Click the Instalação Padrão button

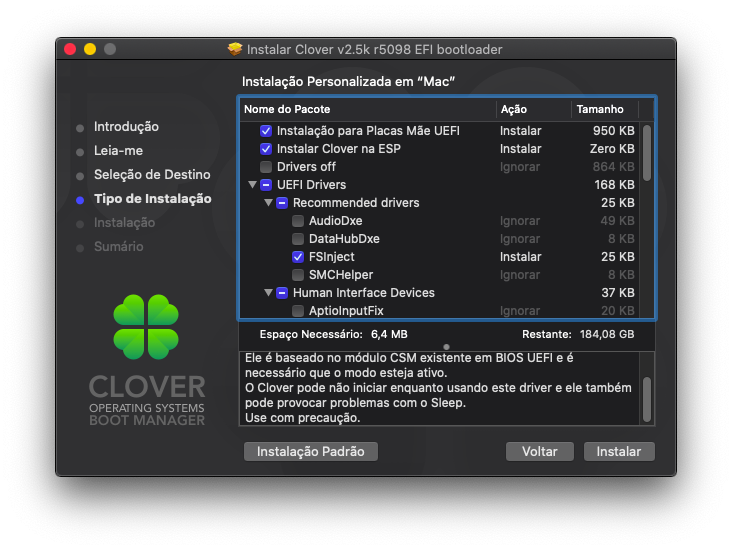tap(311, 451)
